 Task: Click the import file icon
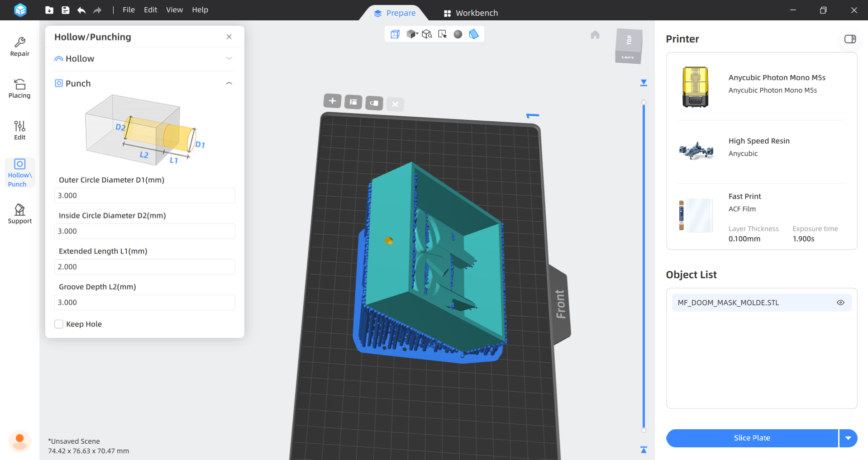[49, 10]
